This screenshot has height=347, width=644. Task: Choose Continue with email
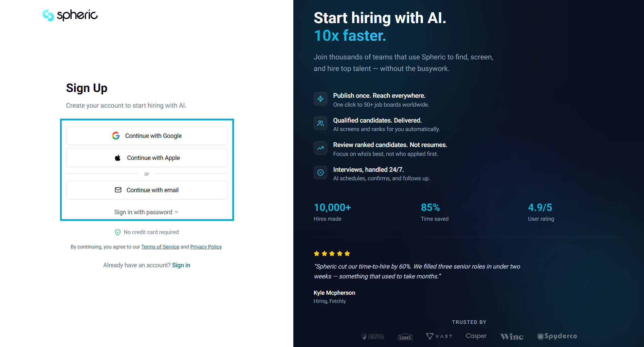[147, 190]
